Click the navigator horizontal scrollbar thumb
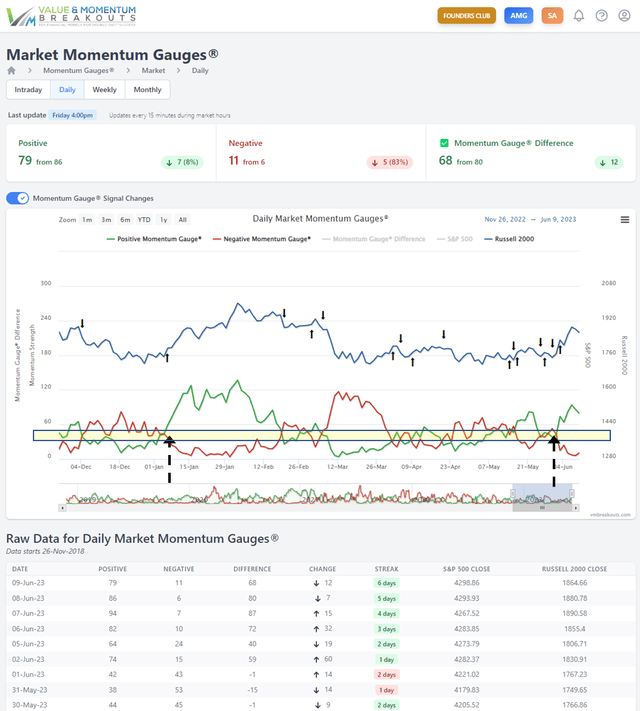640x711 pixels. coord(542,508)
